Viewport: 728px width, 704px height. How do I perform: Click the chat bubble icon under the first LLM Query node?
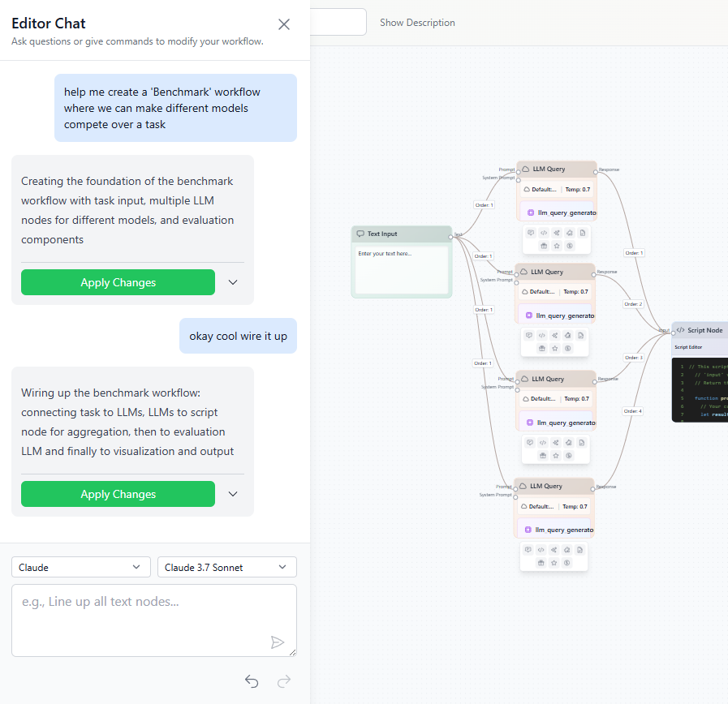pos(531,233)
